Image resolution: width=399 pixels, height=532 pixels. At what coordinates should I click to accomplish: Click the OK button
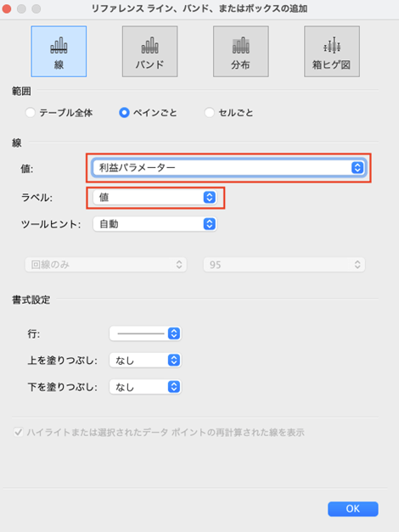[353, 508]
